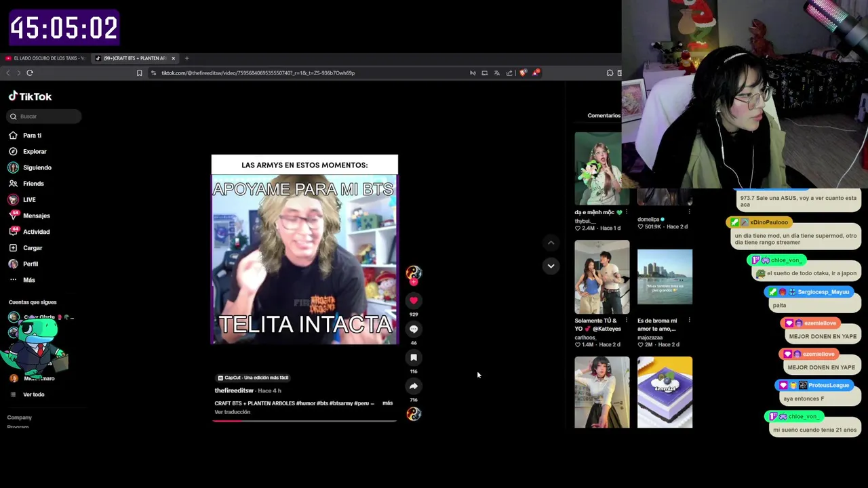This screenshot has width=868, height=488.
Task: Open options for majozazaa video
Action: pos(689,321)
